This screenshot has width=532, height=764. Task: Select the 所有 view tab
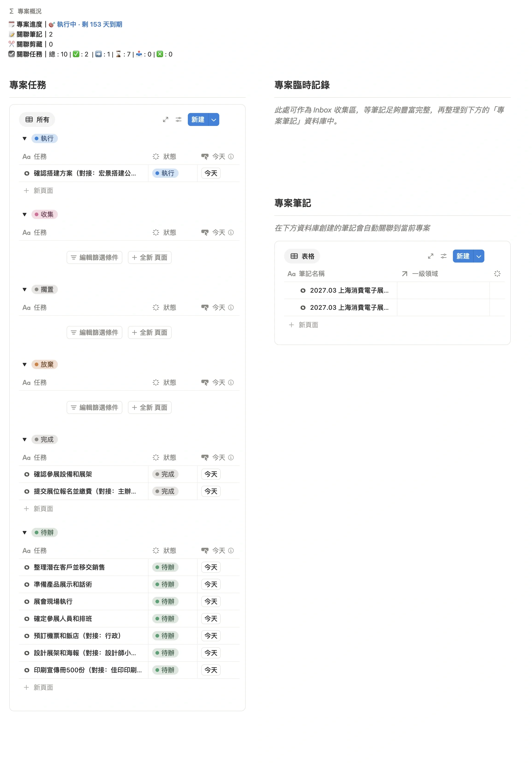coord(37,119)
